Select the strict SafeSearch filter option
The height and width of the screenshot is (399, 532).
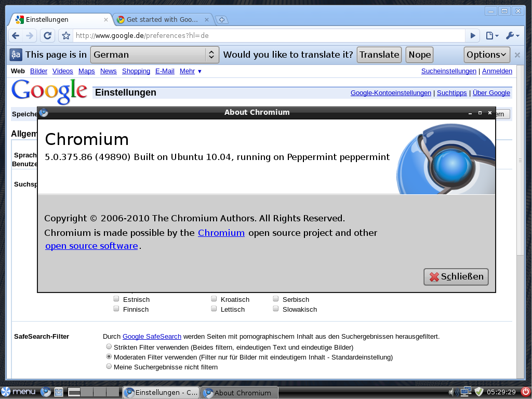tap(109, 347)
